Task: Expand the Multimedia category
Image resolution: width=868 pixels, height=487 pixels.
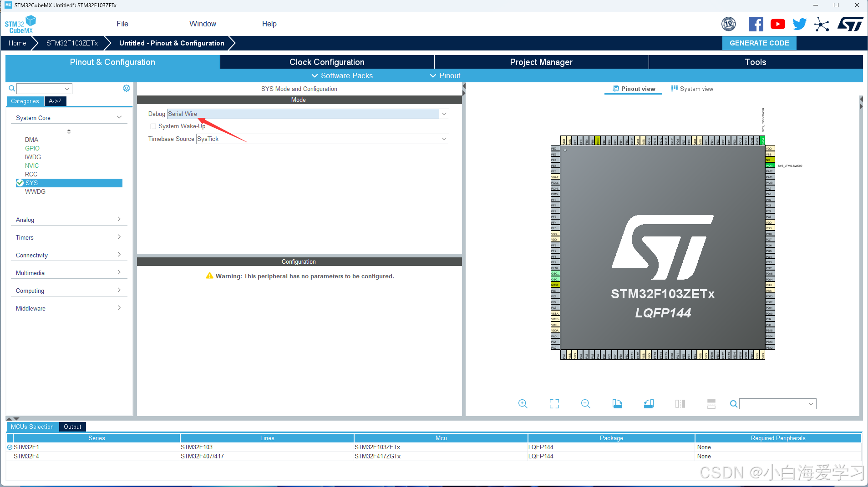Action: tap(69, 273)
